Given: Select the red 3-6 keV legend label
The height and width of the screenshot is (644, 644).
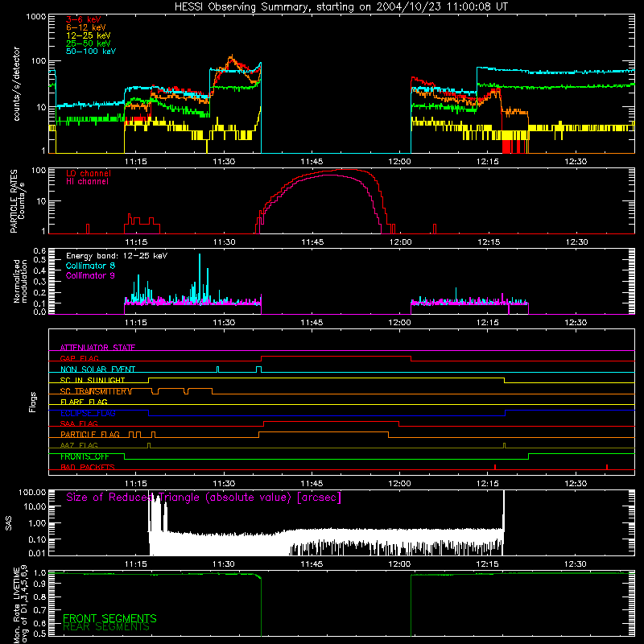Looking at the screenshot, I should coord(84,19).
